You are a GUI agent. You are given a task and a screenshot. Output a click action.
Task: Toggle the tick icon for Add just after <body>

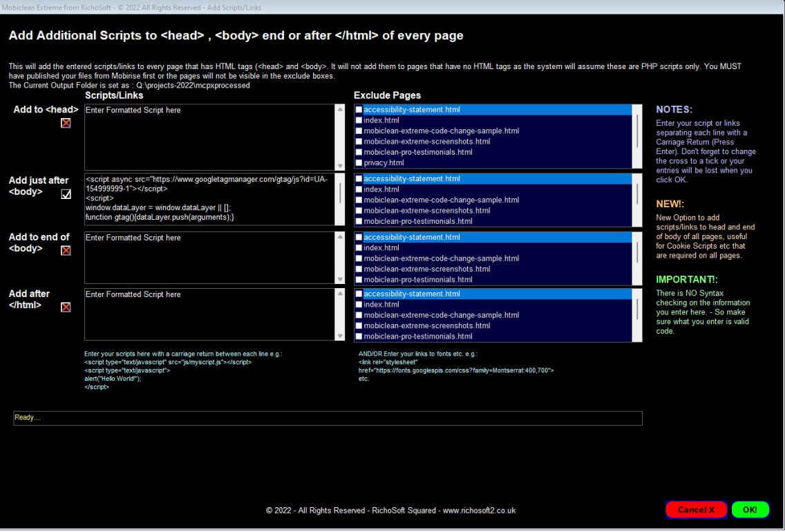click(x=66, y=194)
